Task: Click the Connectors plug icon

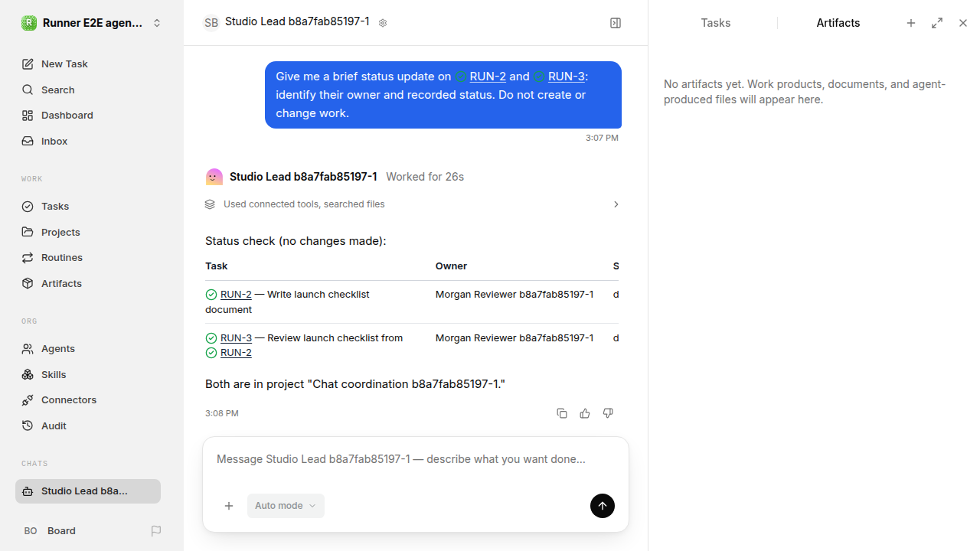Action: click(x=28, y=400)
